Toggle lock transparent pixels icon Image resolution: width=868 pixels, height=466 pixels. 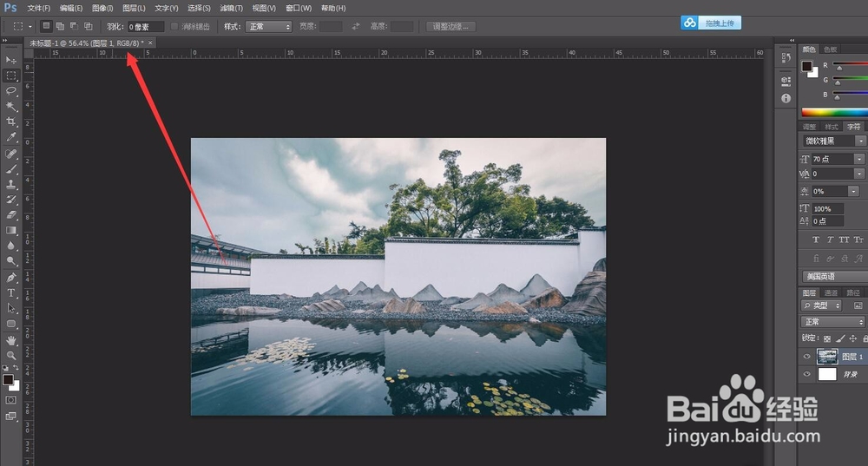click(827, 338)
